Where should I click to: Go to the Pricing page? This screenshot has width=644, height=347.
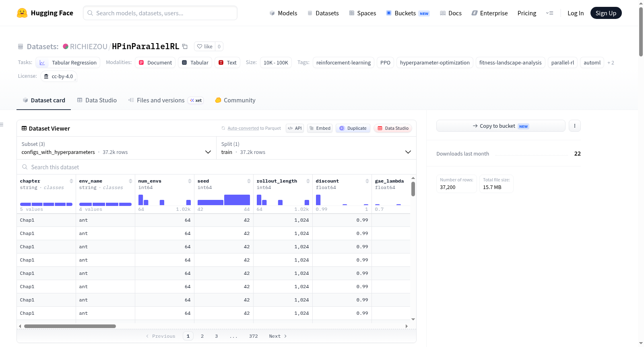tap(527, 13)
